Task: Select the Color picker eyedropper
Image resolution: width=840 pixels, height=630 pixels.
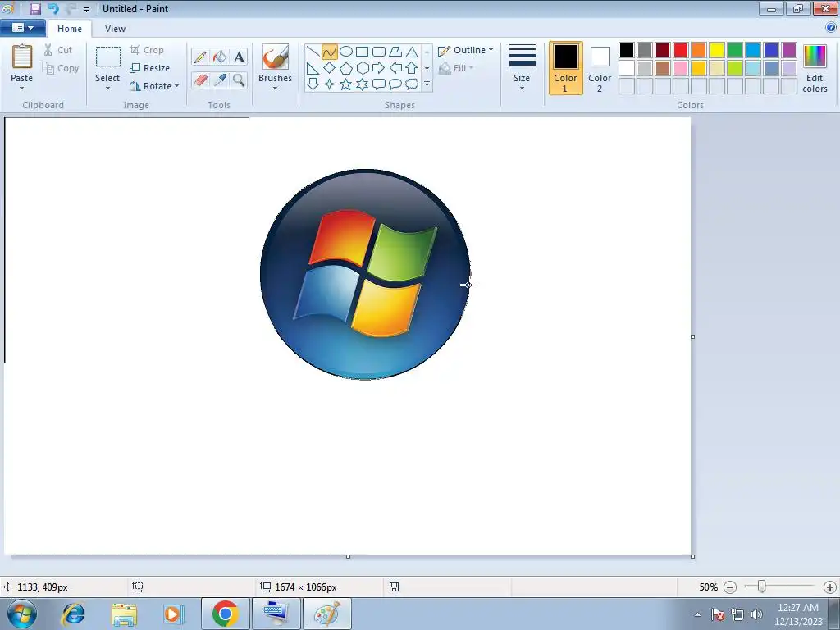Action: click(220, 80)
